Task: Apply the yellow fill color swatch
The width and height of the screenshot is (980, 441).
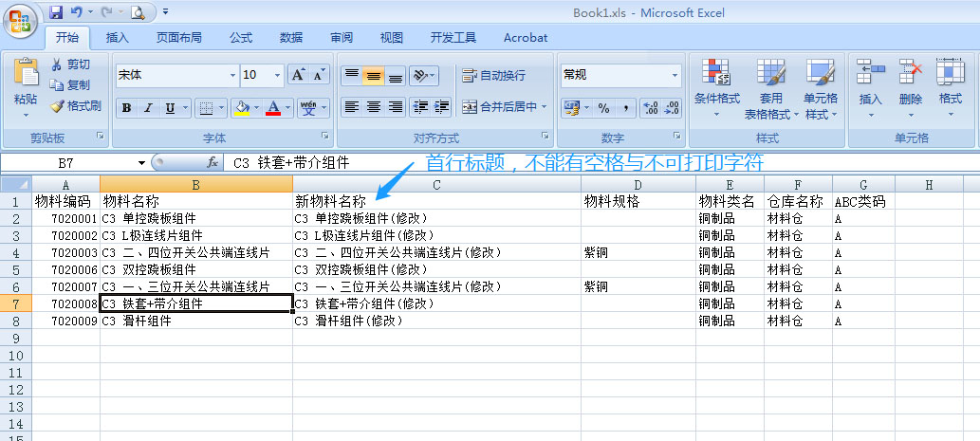Action: click(243, 108)
